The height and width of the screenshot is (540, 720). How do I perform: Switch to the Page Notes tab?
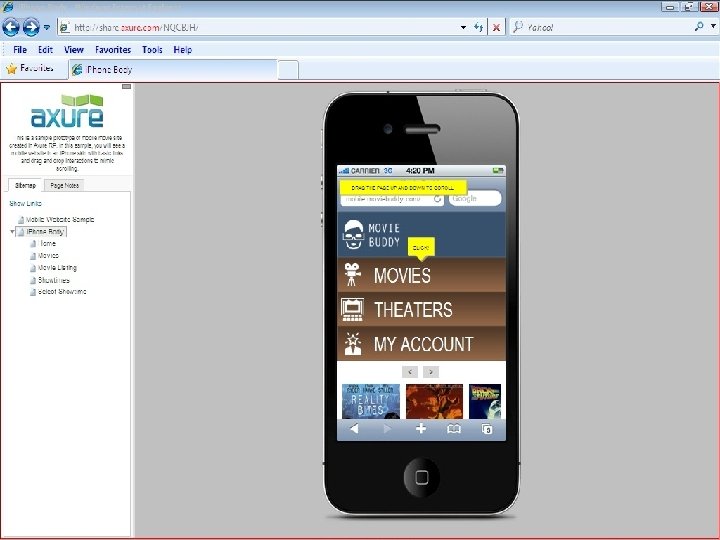click(x=64, y=186)
